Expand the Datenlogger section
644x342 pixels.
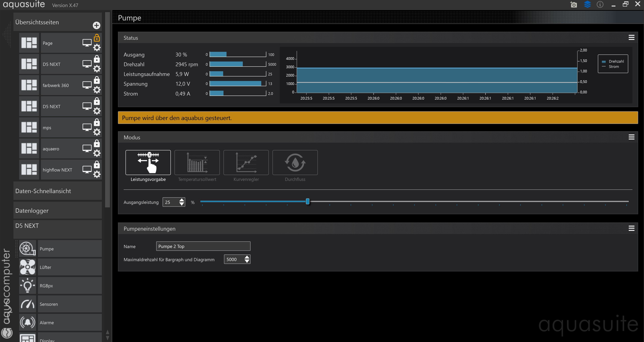coord(58,211)
